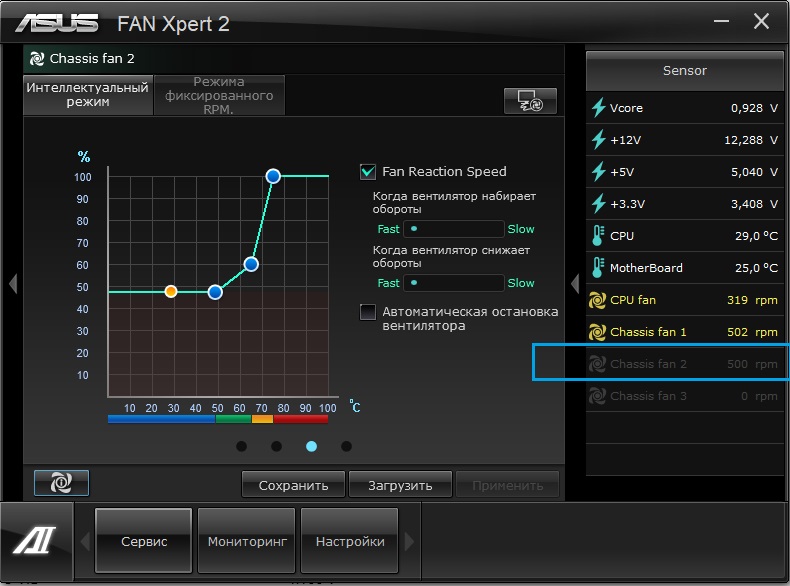Click the Применить button
790x586 pixels.
507,485
